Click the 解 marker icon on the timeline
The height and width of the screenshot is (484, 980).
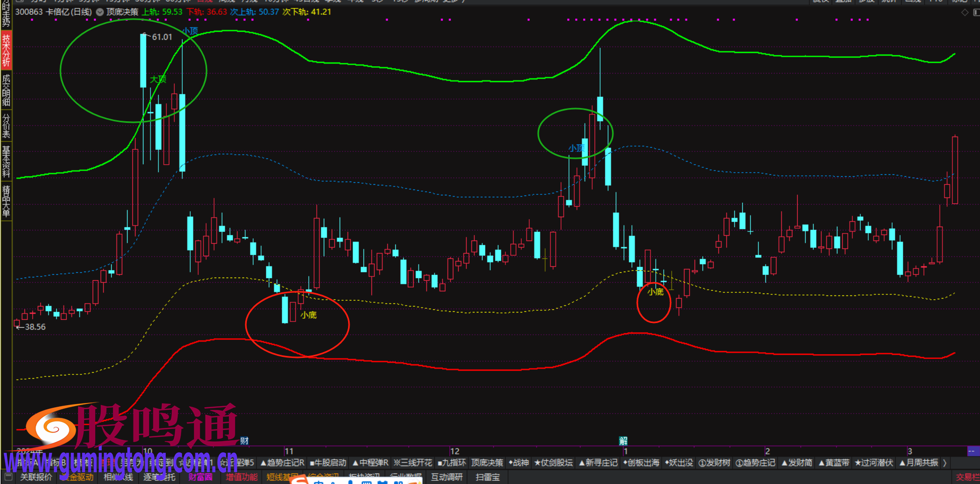[x=623, y=441]
